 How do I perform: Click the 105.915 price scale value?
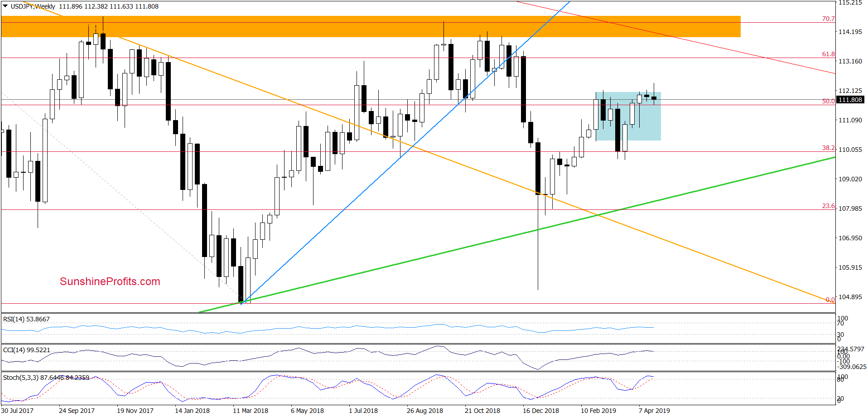click(x=850, y=267)
